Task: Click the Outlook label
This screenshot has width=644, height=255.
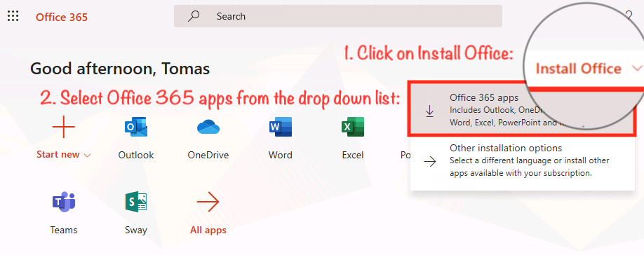Action: click(x=136, y=155)
